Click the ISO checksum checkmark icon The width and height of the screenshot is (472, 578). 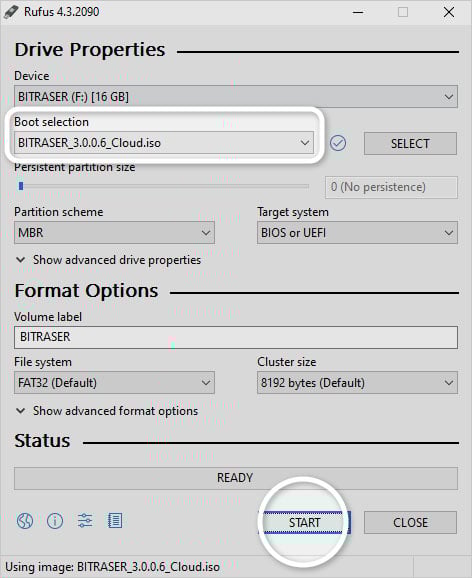click(x=338, y=143)
